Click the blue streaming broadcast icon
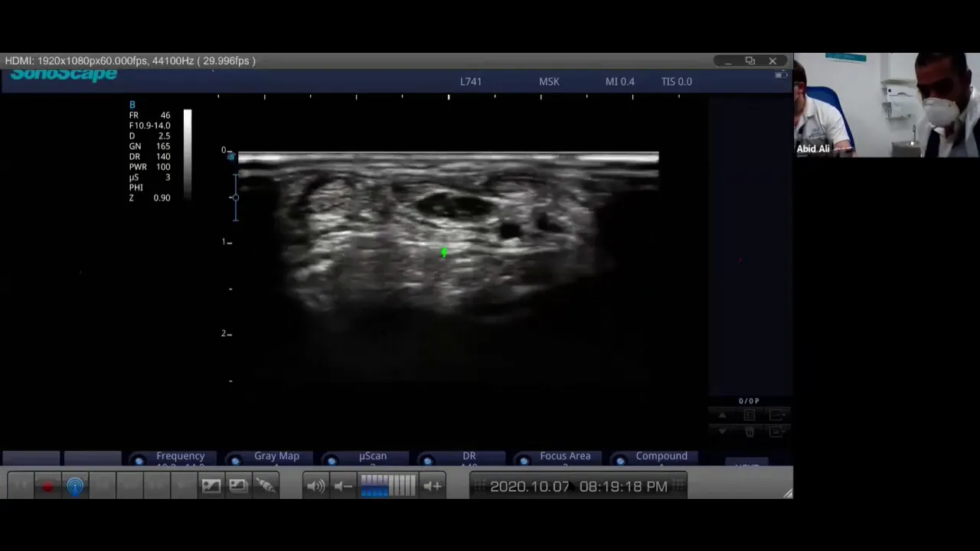 tap(75, 486)
